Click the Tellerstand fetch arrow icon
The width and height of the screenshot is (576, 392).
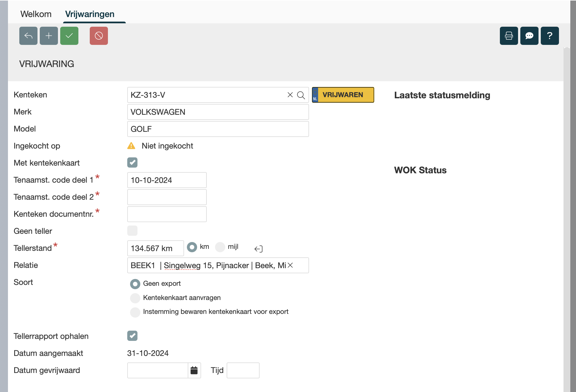(x=258, y=249)
